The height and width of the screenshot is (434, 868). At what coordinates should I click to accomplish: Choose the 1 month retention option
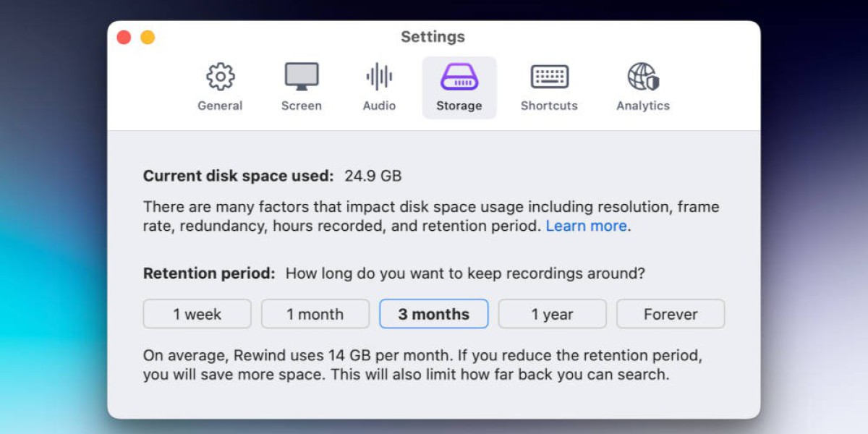pyautogui.click(x=315, y=314)
